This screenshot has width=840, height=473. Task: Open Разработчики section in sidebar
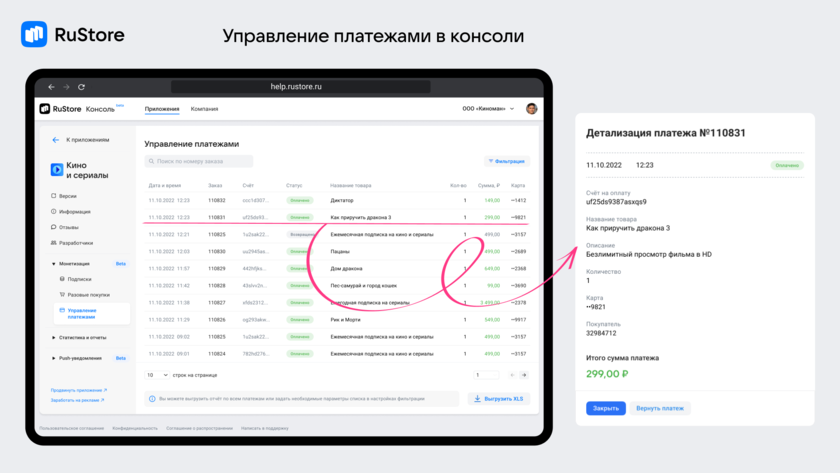point(75,243)
